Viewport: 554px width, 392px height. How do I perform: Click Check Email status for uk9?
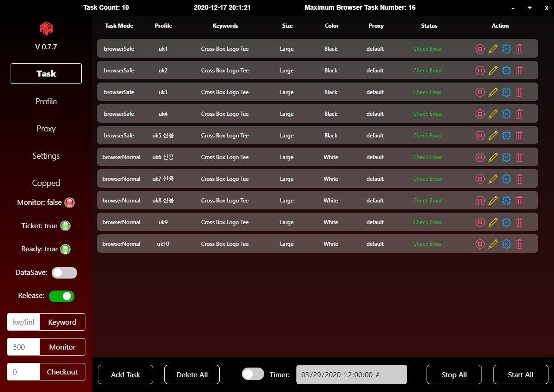click(x=428, y=222)
